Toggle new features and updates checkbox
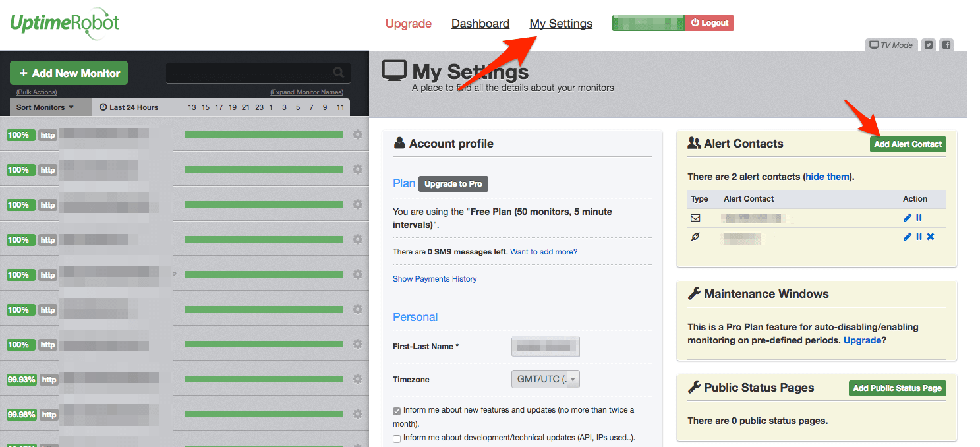980x447 pixels. [397, 411]
